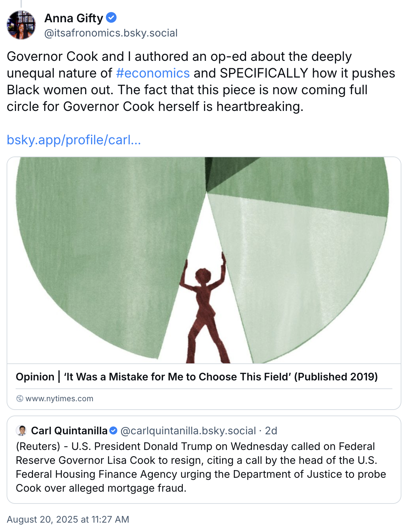Follow the #economics hashtag

tap(153, 73)
